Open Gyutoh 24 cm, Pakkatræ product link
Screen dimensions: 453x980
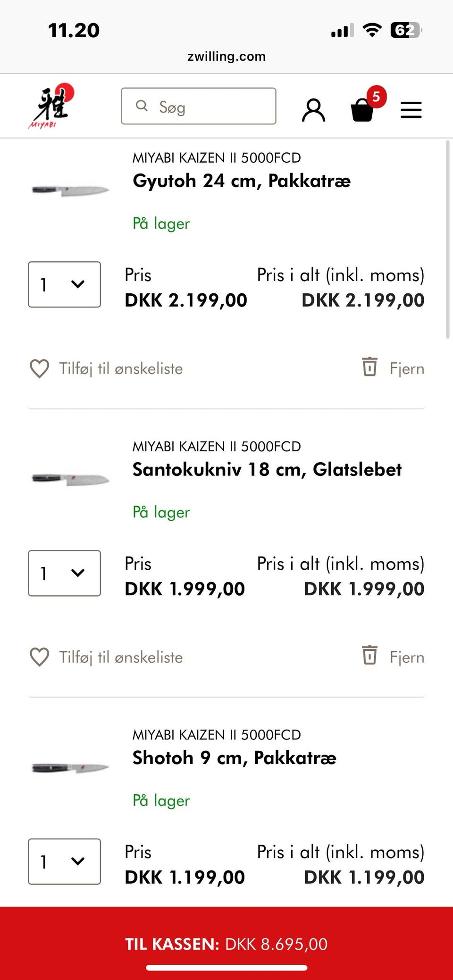click(x=241, y=181)
